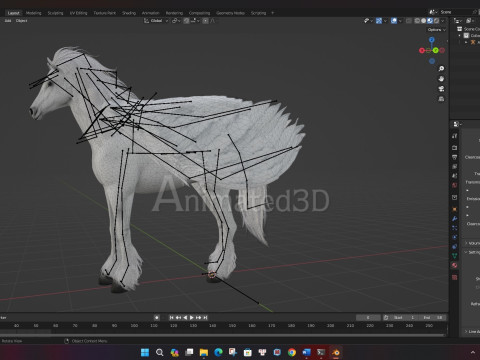Open the Scene properties tab

click(x=455, y=175)
